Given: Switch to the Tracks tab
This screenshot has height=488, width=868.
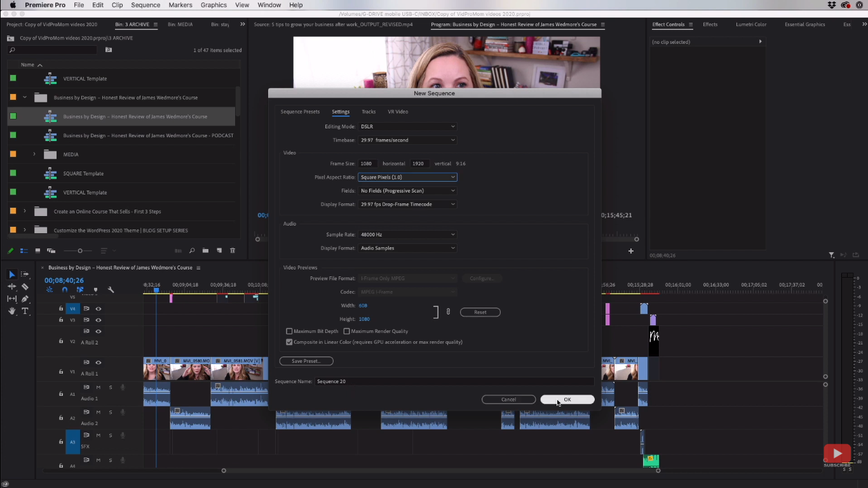Looking at the screenshot, I should click(369, 111).
